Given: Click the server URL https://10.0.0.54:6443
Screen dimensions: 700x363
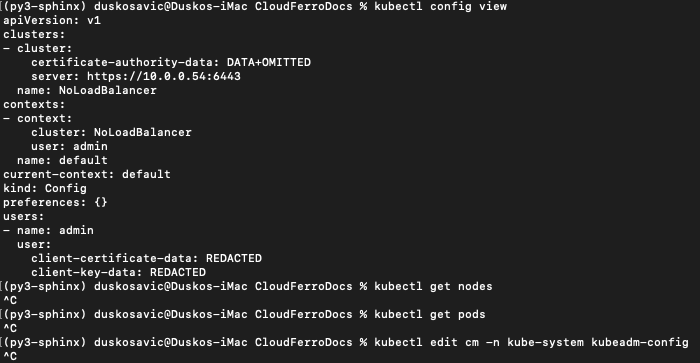Looking at the screenshot, I should tap(164, 76).
